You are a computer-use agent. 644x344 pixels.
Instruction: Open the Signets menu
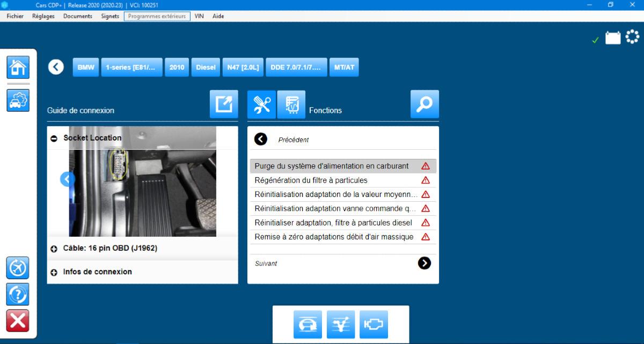[x=110, y=16]
